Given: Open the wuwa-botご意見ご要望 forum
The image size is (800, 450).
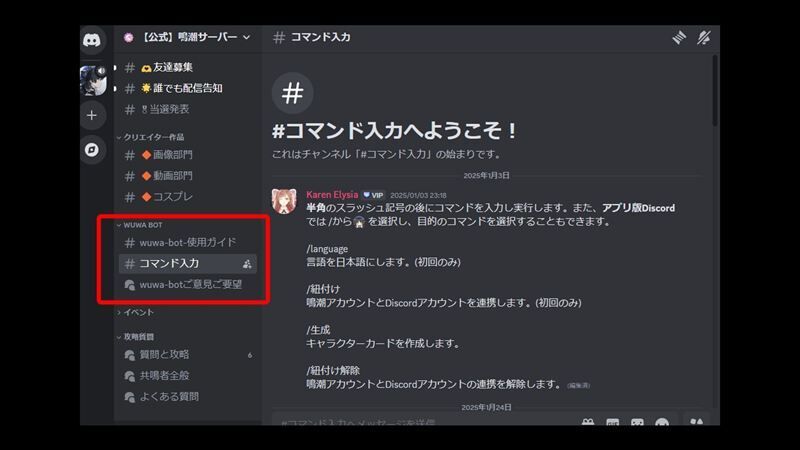Looking at the screenshot, I should pos(187,284).
